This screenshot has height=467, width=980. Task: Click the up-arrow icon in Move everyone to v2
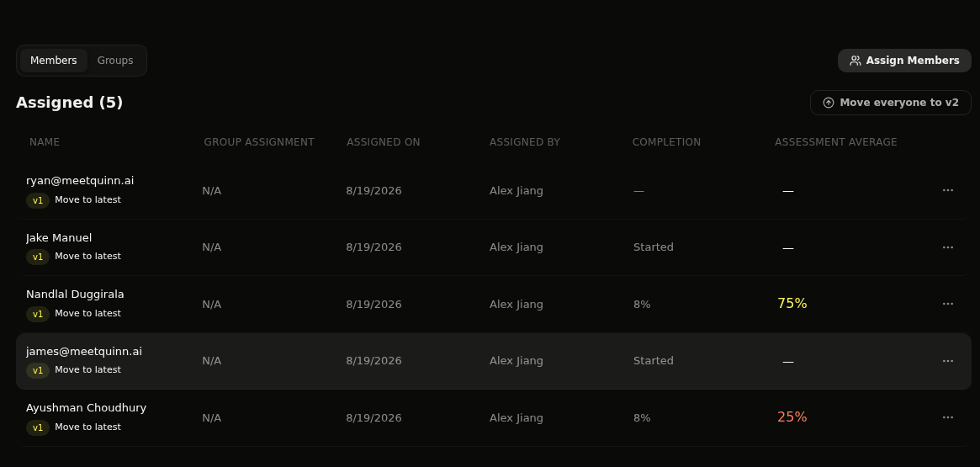click(828, 103)
